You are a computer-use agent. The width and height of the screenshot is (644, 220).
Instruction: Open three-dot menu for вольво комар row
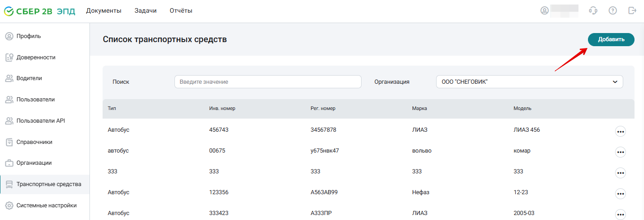tap(620, 152)
